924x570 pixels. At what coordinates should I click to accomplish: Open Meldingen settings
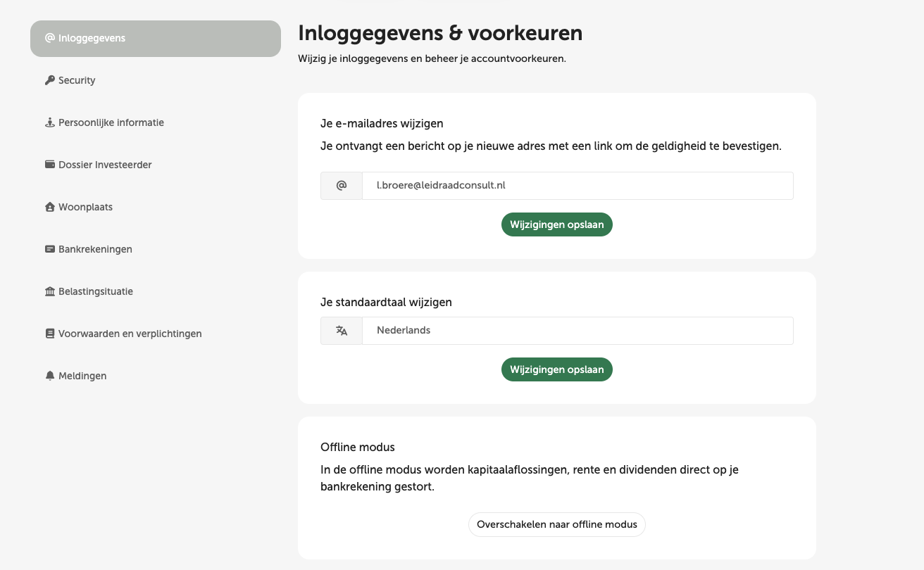[156, 376]
